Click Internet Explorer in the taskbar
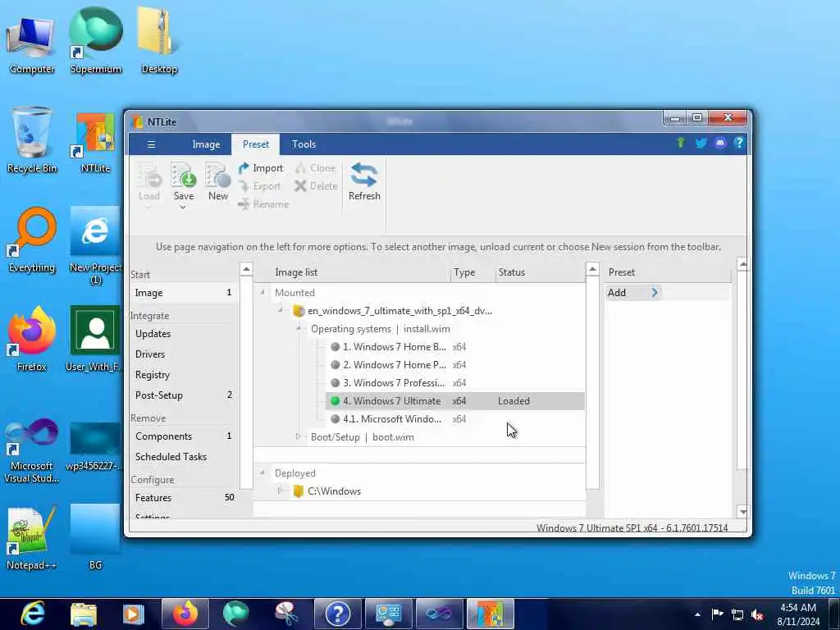 click(32, 614)
